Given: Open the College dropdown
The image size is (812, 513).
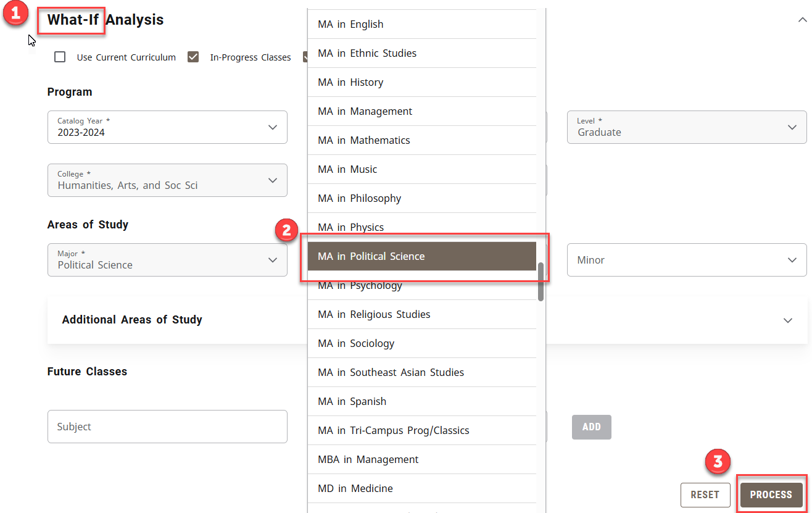Looking at the screenshot, I should click(x=167, y=180).
